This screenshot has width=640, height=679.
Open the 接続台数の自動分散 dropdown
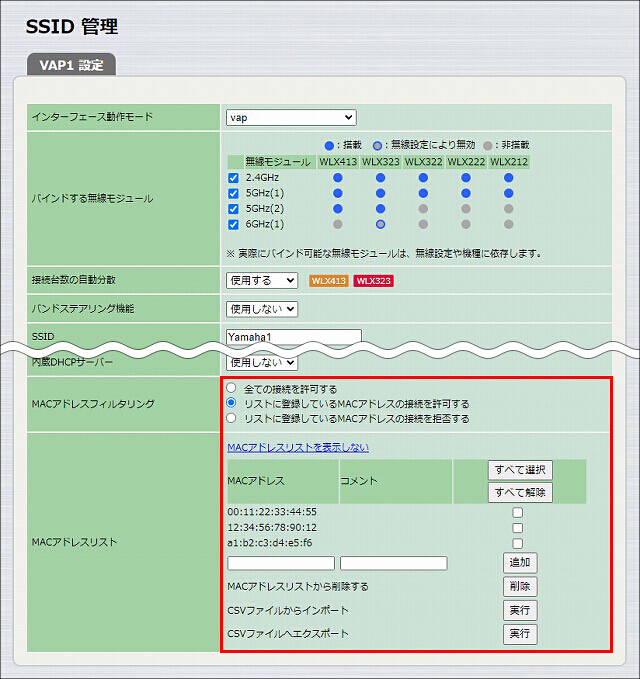262,281
